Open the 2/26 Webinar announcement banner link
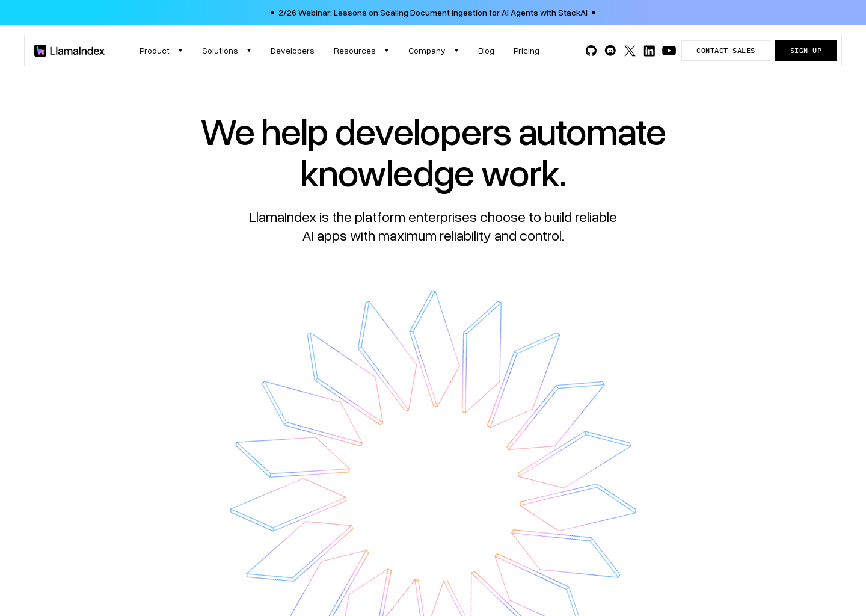Screen dimensions: 866x616 [x=432, y=13]
